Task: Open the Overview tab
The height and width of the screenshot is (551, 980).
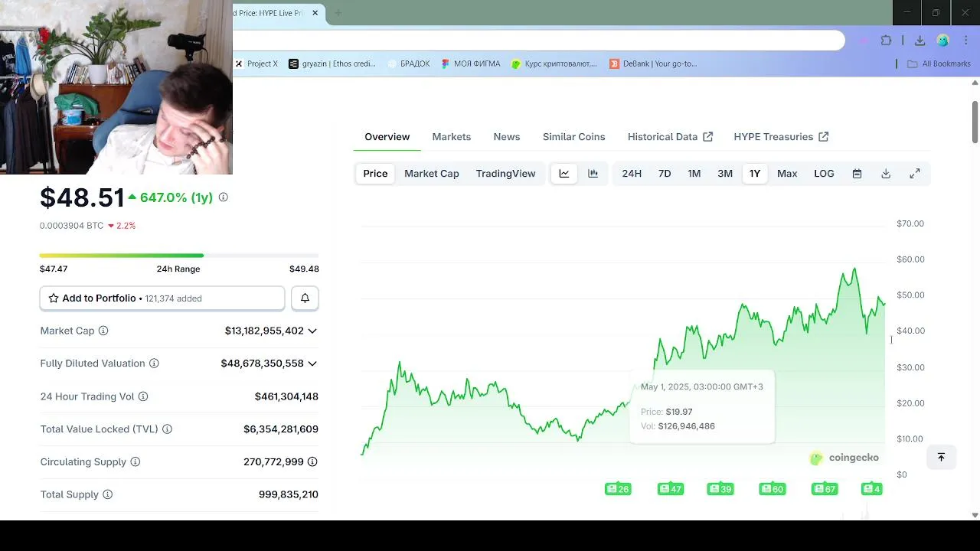Action: (x=387, y=137)
